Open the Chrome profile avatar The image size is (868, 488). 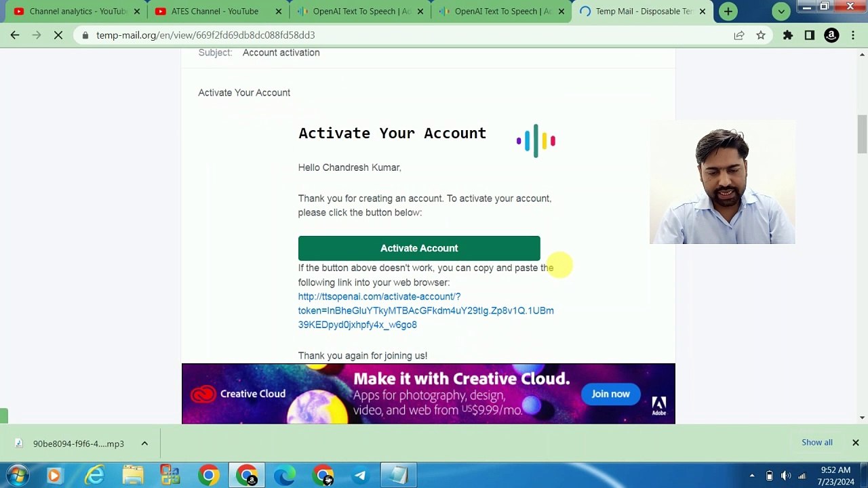pyautogui.click(x=831, y=35)
